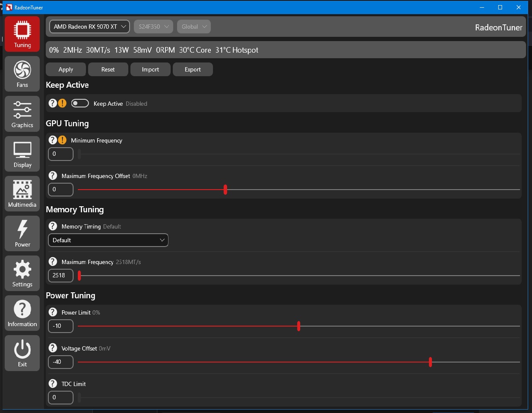Screen dimensions: 532x413
Task: View the Keep Active warning icon
Action: [62, 103]
